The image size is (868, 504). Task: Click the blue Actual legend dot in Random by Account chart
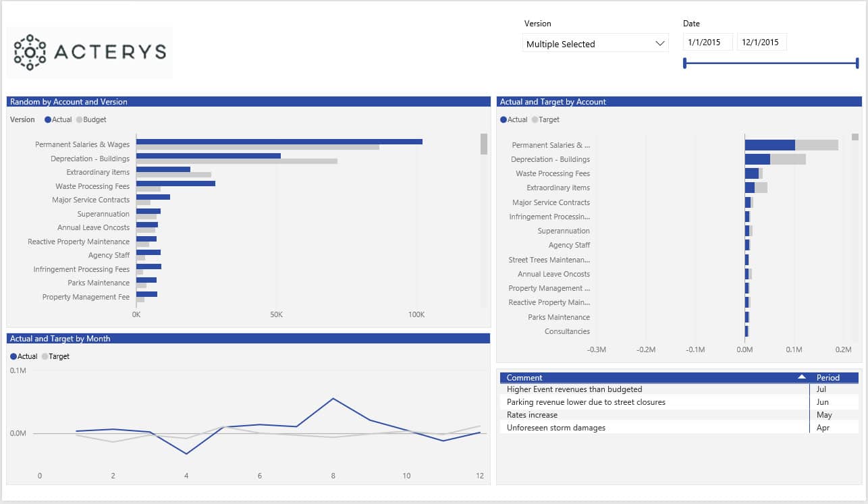48,120
